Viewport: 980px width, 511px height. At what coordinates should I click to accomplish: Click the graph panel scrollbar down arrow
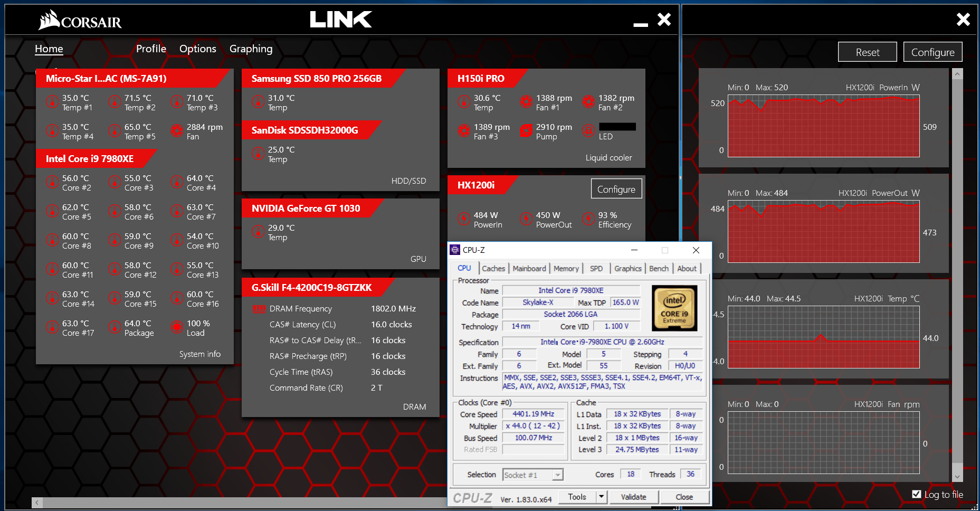(x=957, y=476)
